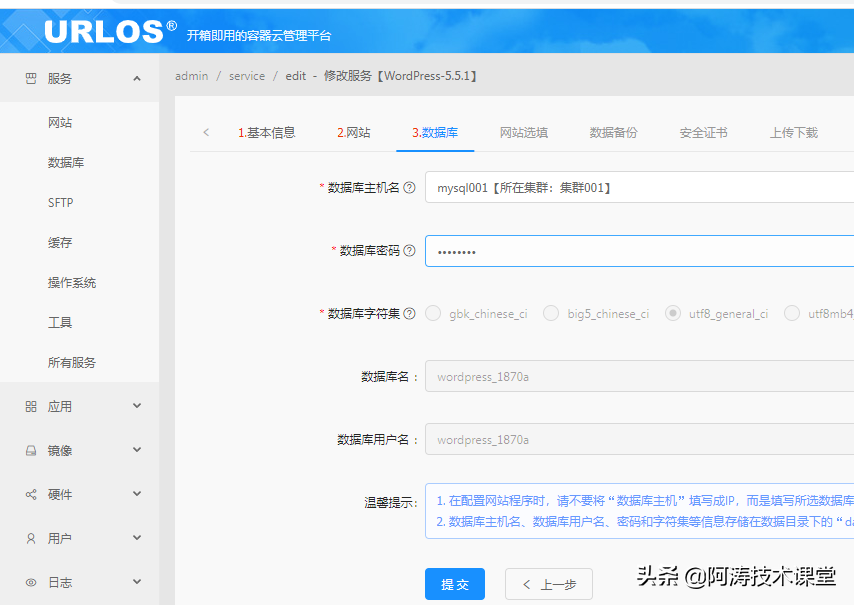
Task: Collapse the 服务 menu chevron
Action: coord(137,78)
